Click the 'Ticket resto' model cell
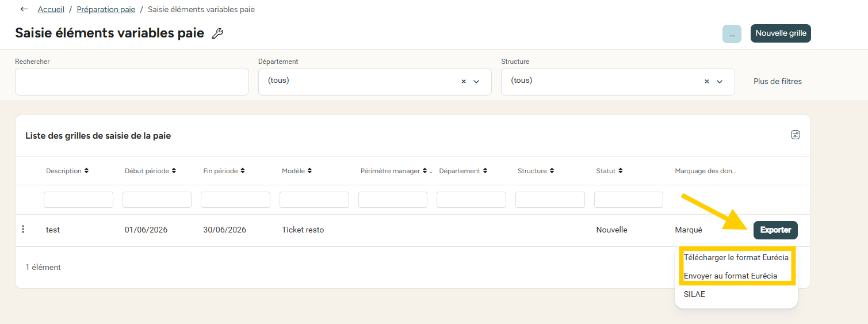This screenshot has width=868, height=324. point(303,230)
